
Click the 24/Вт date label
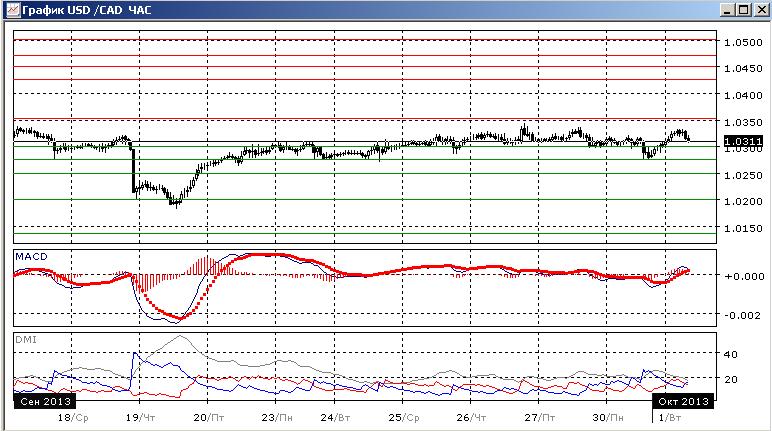coord(335,418)
